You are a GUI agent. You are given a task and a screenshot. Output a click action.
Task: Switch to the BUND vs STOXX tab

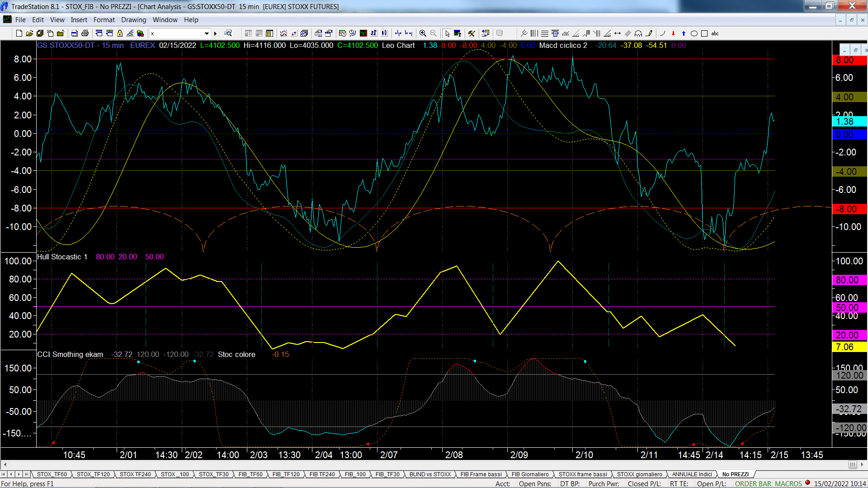[430, 474]
